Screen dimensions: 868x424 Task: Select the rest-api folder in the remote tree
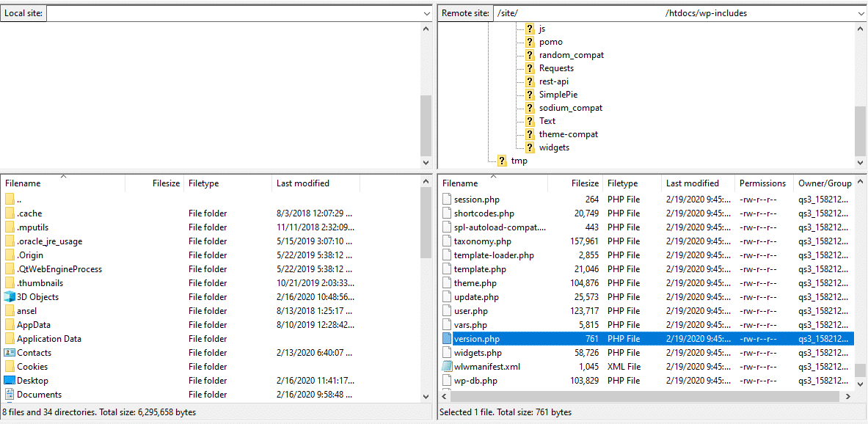(554, 81)
